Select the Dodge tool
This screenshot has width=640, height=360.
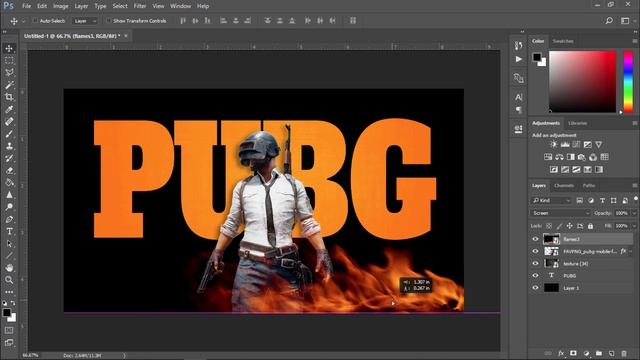point(9,207)
